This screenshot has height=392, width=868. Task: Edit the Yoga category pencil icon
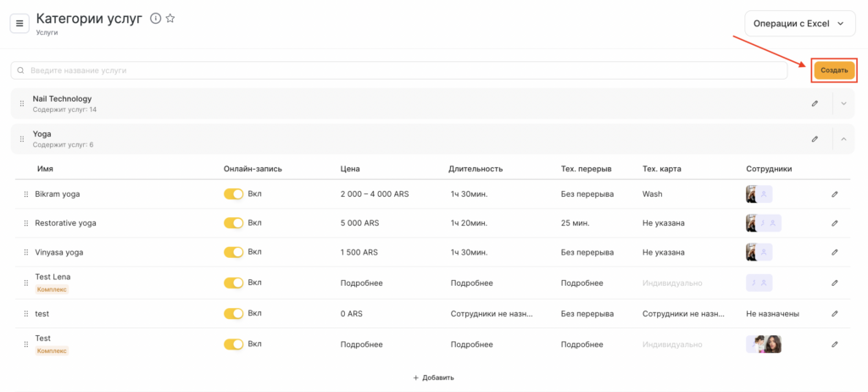(815, 138)
